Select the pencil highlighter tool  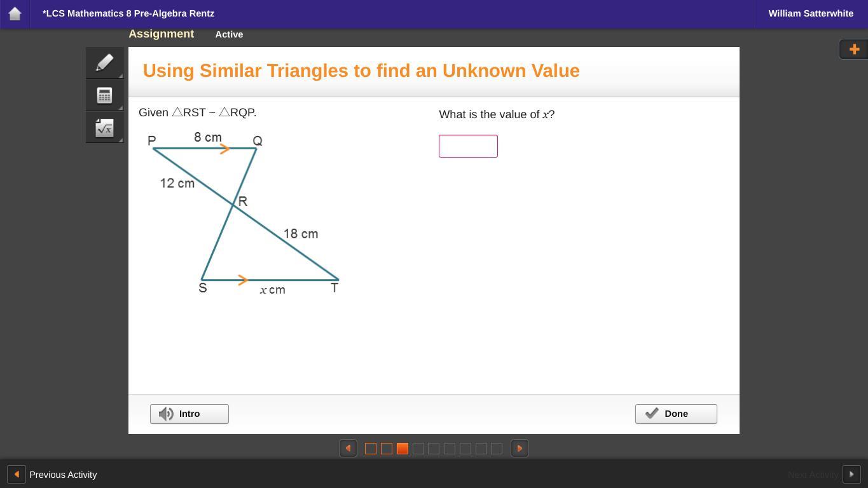105,63
